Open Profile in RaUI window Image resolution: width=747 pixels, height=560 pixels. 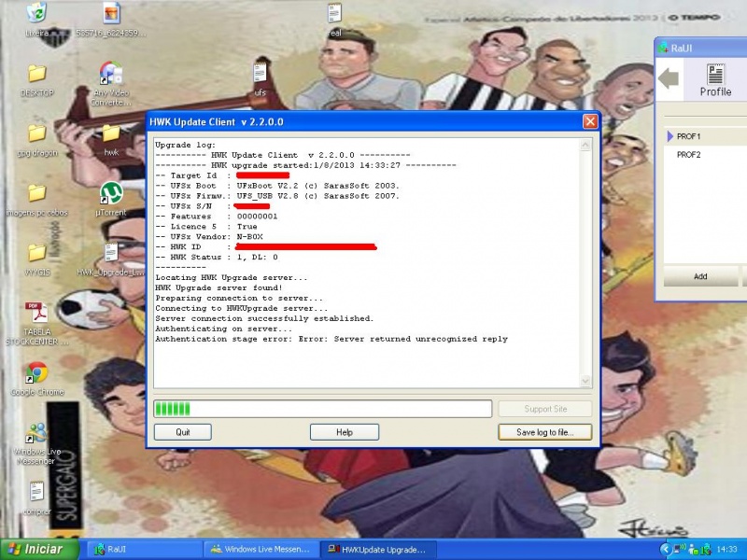(715, 80)
